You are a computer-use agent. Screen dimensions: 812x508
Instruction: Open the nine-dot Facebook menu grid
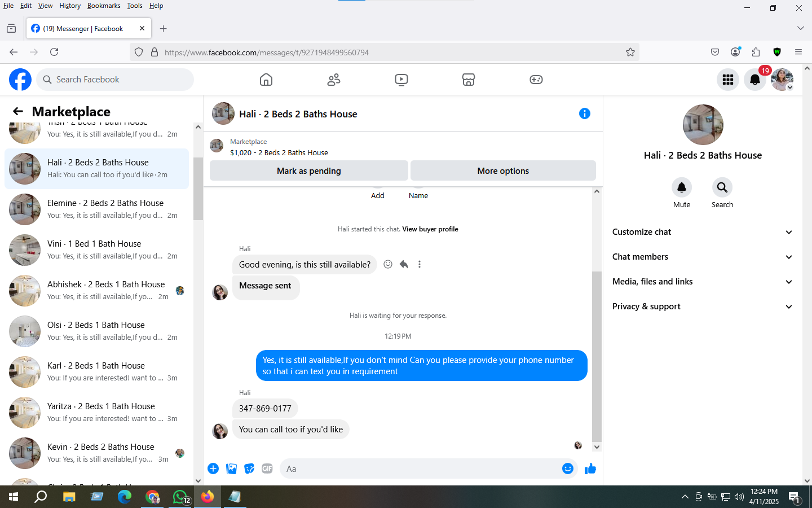coord(728,80)
